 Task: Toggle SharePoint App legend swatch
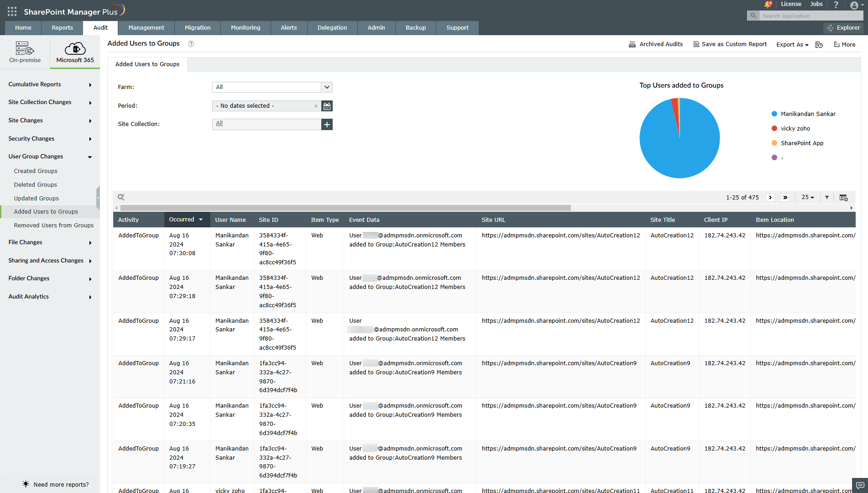point(774,143)
